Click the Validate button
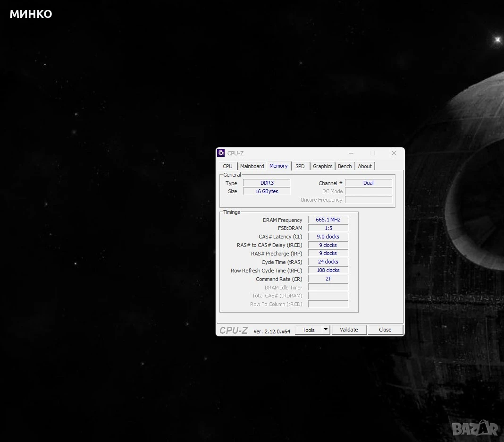 pyautogui.click(x=349, y=330)
